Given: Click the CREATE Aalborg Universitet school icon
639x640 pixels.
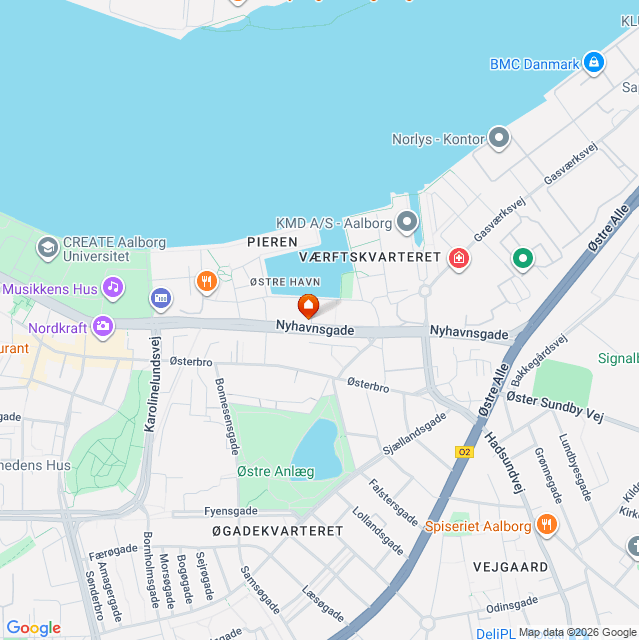Looking at the screenshot, I should pos(48,248).
